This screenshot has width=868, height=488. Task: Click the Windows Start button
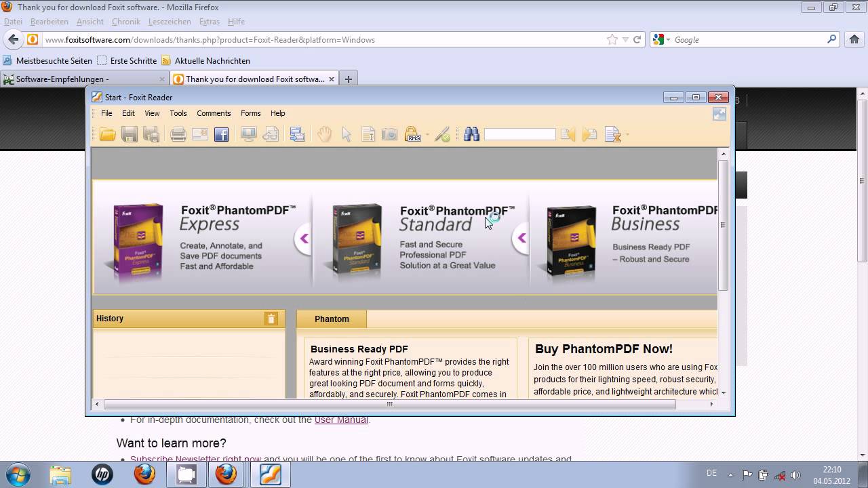click(18, 474)
